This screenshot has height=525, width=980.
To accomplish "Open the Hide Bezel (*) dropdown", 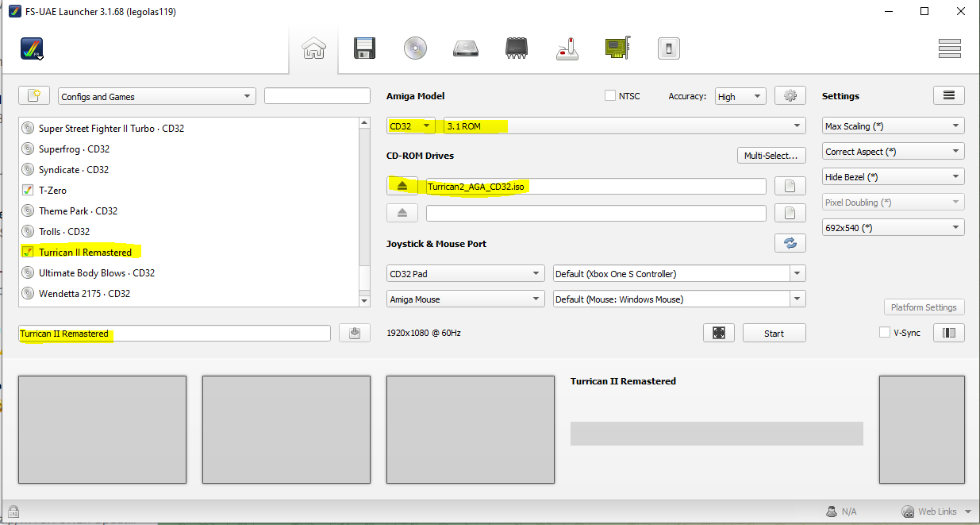I will click(894, 176).
